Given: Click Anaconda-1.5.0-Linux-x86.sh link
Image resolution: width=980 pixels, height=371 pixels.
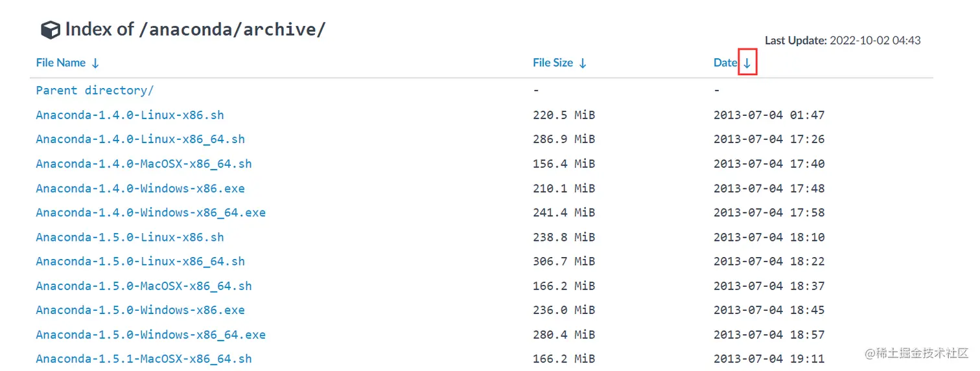Looking at the screenshot, I should pos(130,237).
